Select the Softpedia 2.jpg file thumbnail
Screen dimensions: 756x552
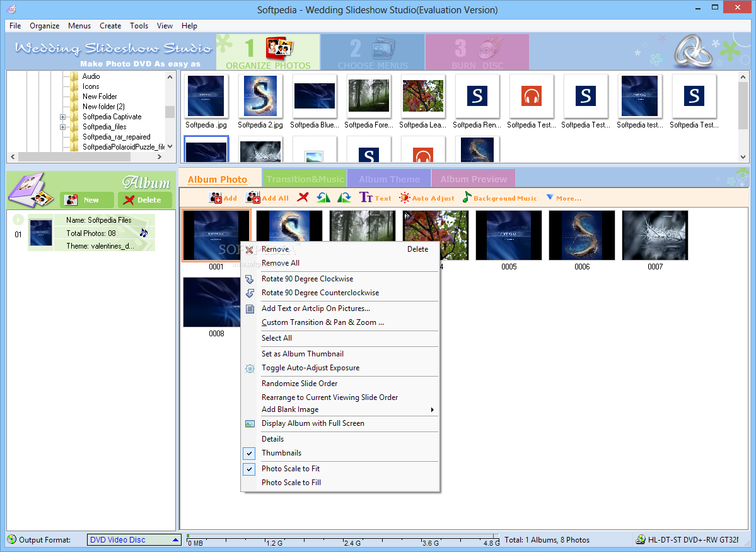(260, 97)
